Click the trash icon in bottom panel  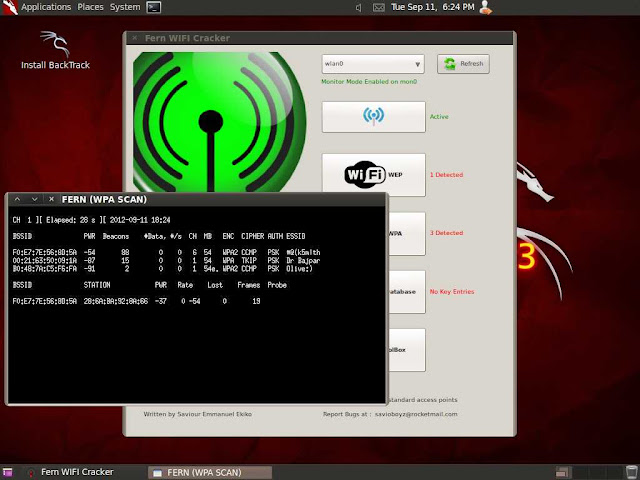click(632, 472)
